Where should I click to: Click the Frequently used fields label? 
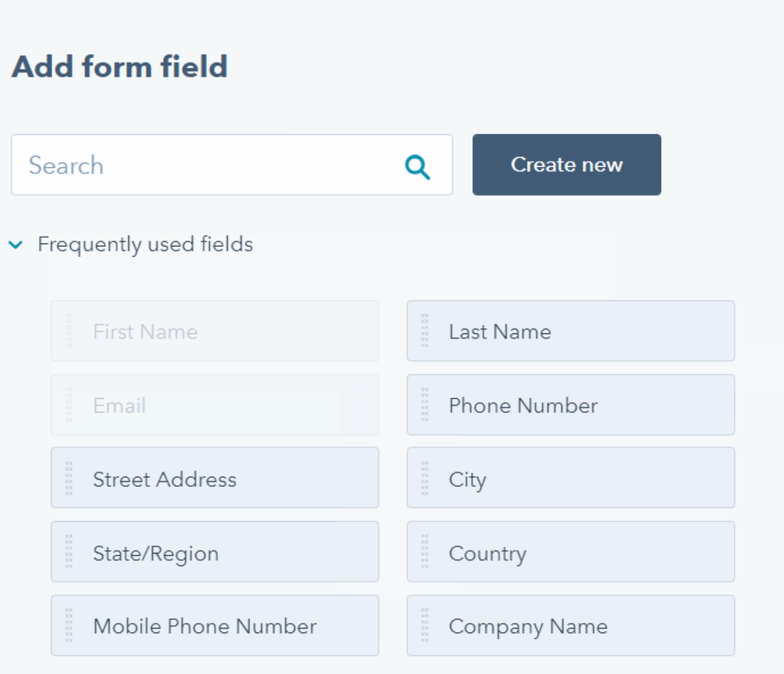tap(145, 245)
